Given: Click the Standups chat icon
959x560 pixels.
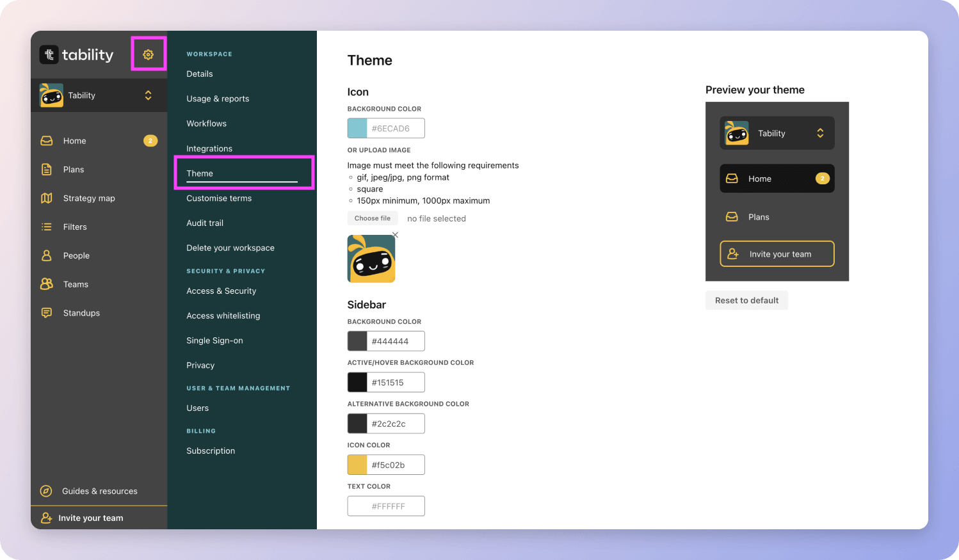Looking at the screenshot, I should point(47,313).
